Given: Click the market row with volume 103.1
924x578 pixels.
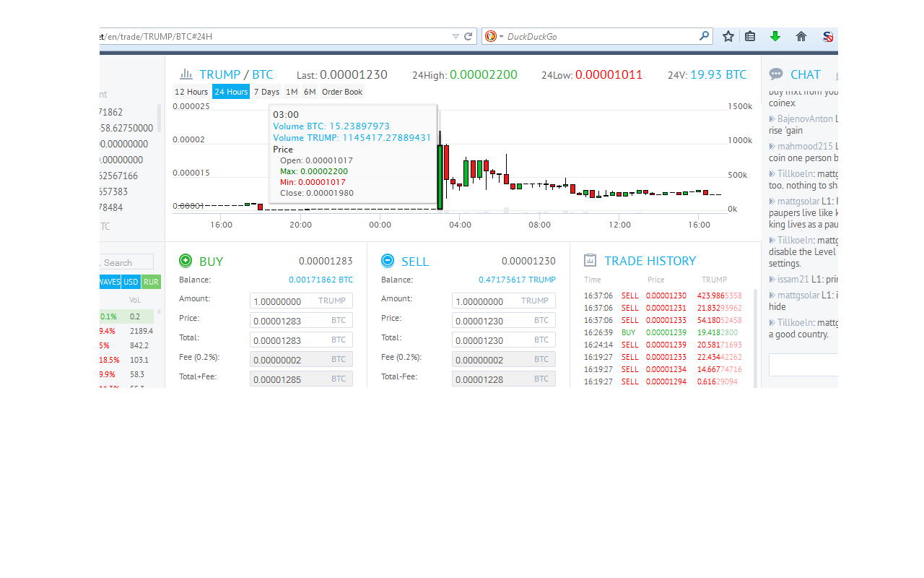Looking at the screenshot, I should tap(127, 360).
